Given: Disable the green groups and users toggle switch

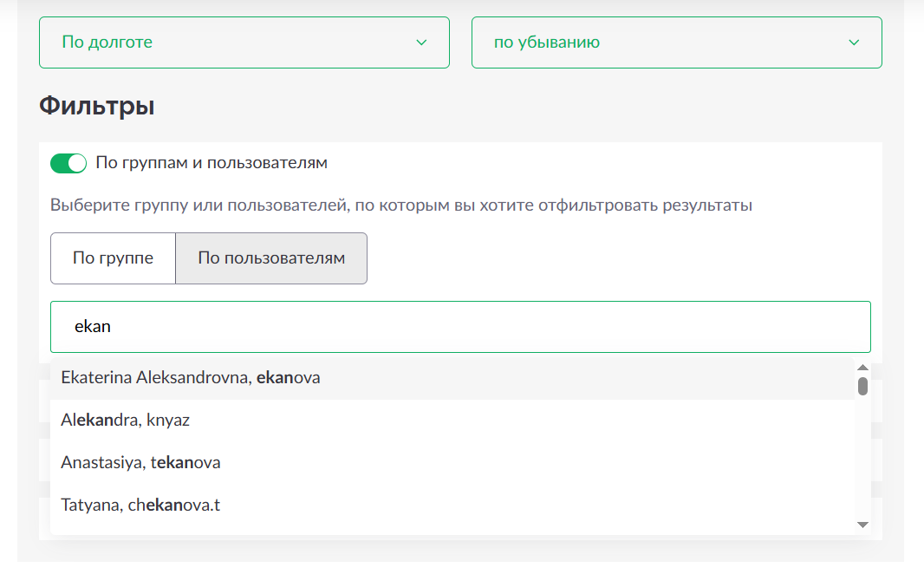Looking at the screenshot, I should click(68, 163).
